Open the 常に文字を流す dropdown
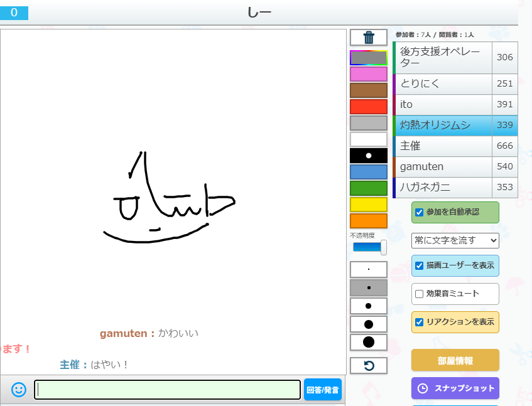The width and height of the screenshot is (532, 406). [x=455, y=240]
